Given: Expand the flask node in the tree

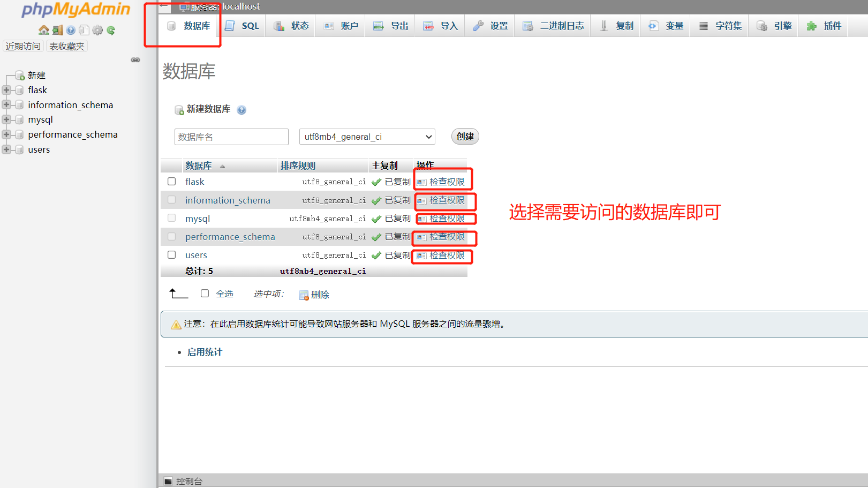Looking at the screenshot, I should click(6, 90).
